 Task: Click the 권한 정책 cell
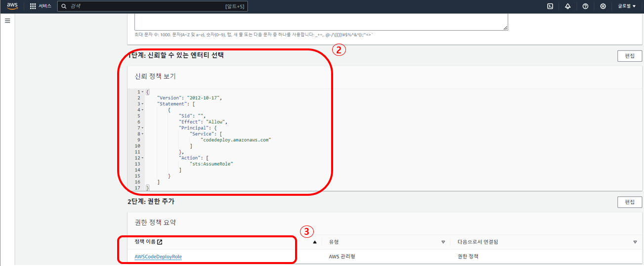click(468, 257)
